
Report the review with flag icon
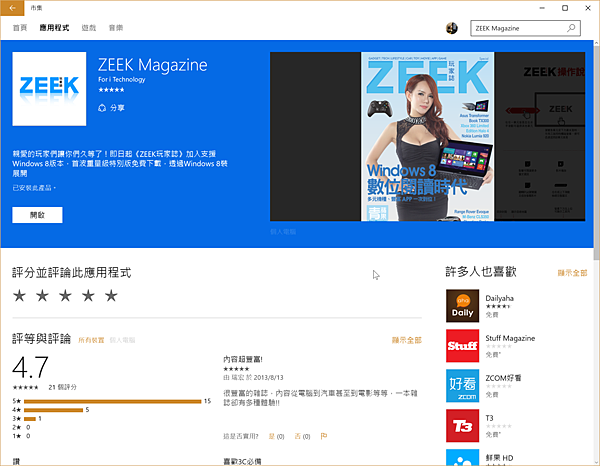point(324,436)
